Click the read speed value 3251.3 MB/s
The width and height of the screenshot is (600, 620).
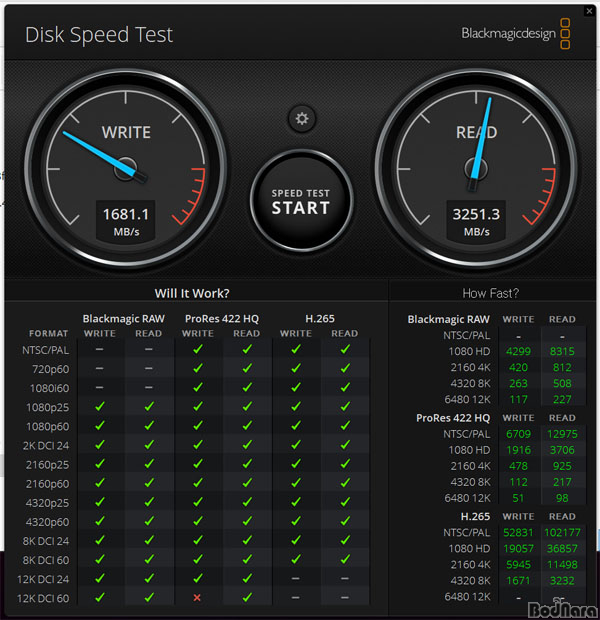coord(476,221)
